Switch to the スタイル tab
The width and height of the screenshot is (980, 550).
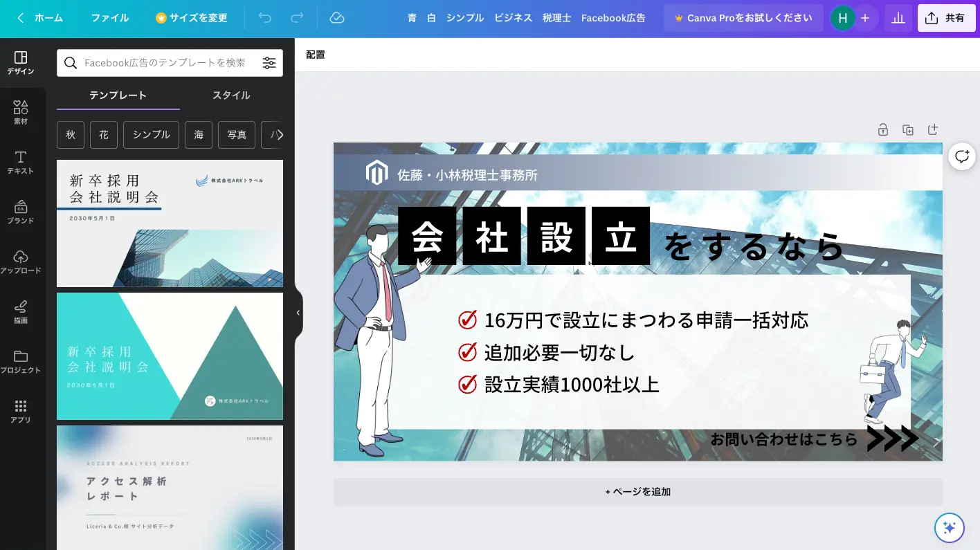click(231, 95)
